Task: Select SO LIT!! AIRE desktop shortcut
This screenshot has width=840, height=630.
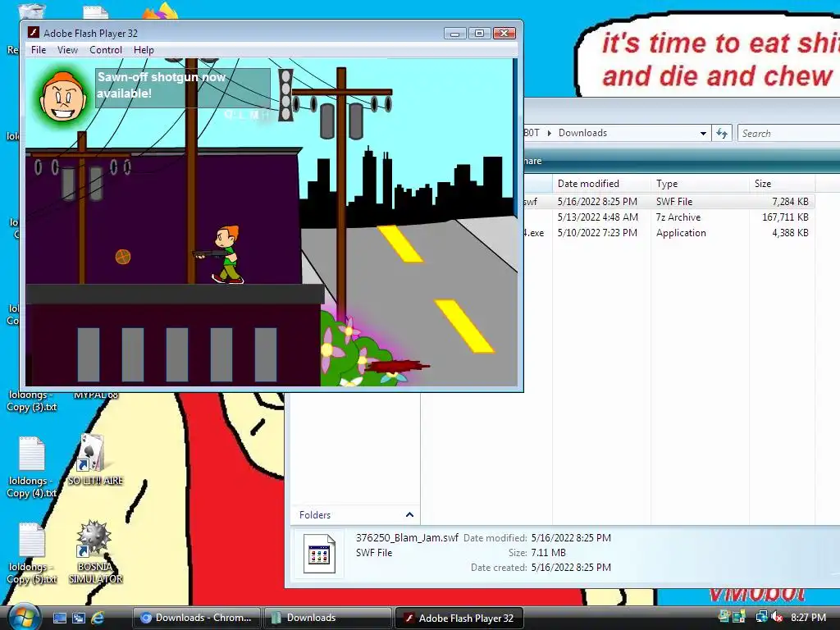Action: tap(95, 459)
